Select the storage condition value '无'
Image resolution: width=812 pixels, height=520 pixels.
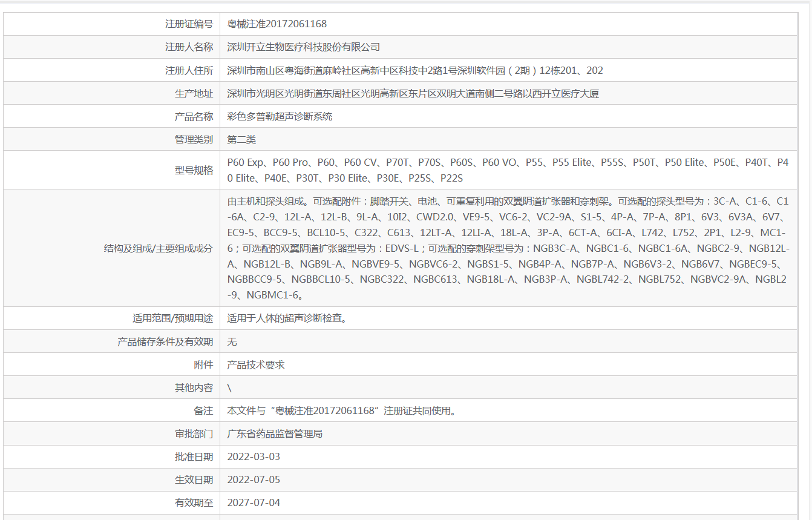pos(232,341)
